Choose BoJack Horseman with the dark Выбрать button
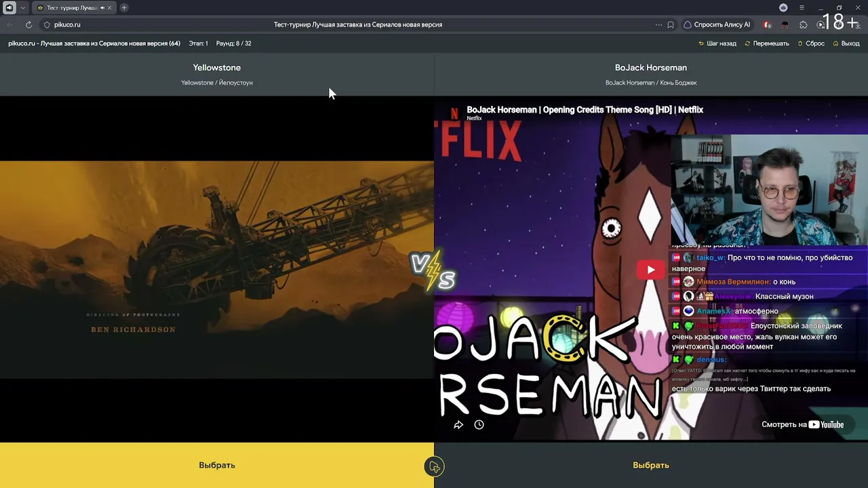Screen dimensions: 868x488 pyautogui.click(x=651, y=465)
